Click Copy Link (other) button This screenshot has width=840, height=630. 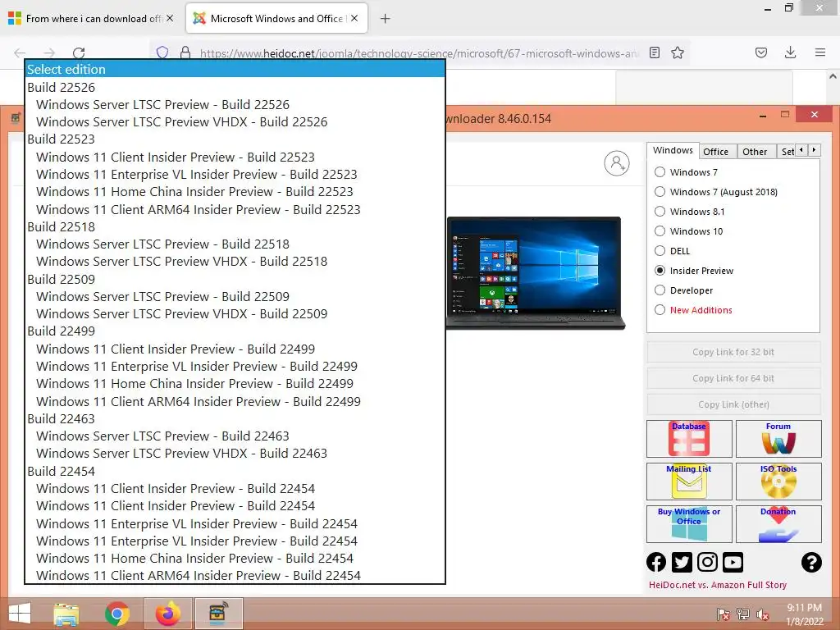[x=733, y=404]
